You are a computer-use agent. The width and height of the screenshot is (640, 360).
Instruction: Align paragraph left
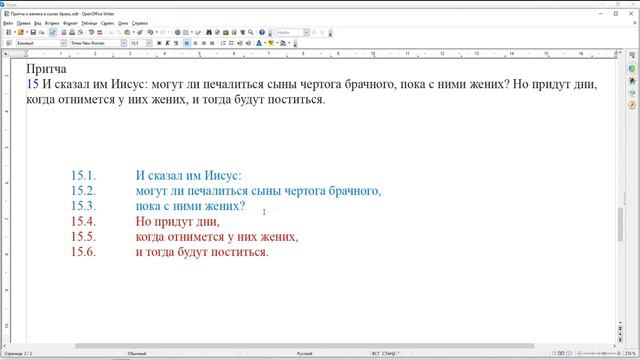[x=187, y=43]
